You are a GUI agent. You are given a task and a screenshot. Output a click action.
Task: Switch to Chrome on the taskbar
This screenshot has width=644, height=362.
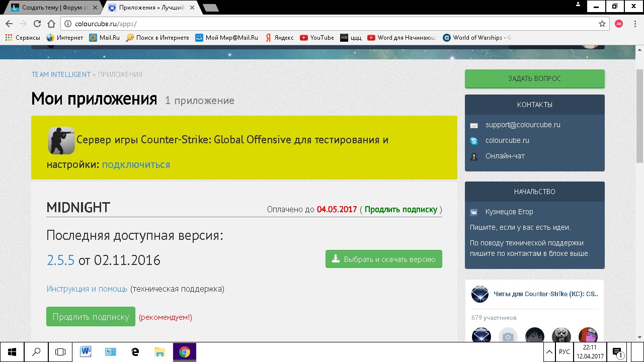pos(184,352)
